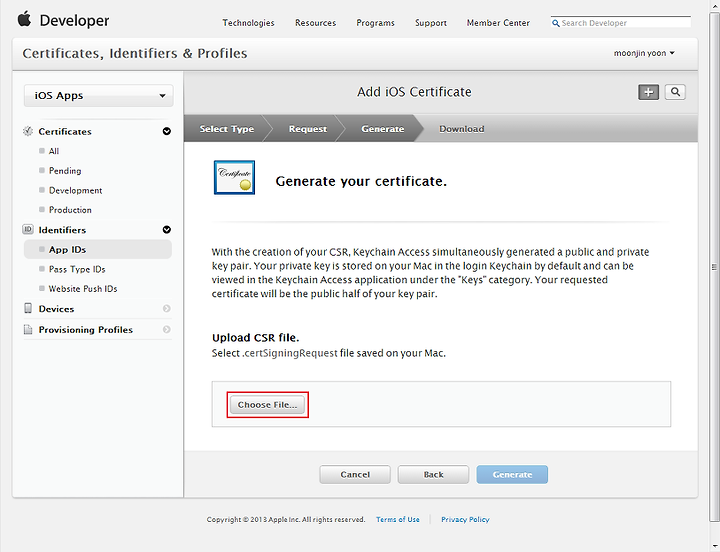Image resolution: width=720 pixels, height=552 pixels.
Task: Click the Devices phone icon in sidebar
Action: point(28,308)
